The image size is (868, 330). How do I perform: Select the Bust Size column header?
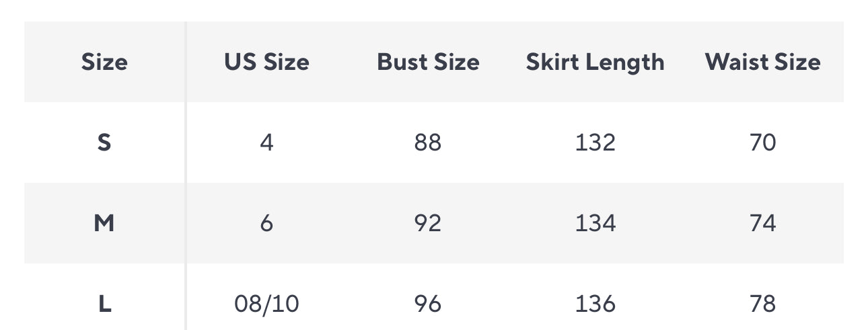click(428, 62)
